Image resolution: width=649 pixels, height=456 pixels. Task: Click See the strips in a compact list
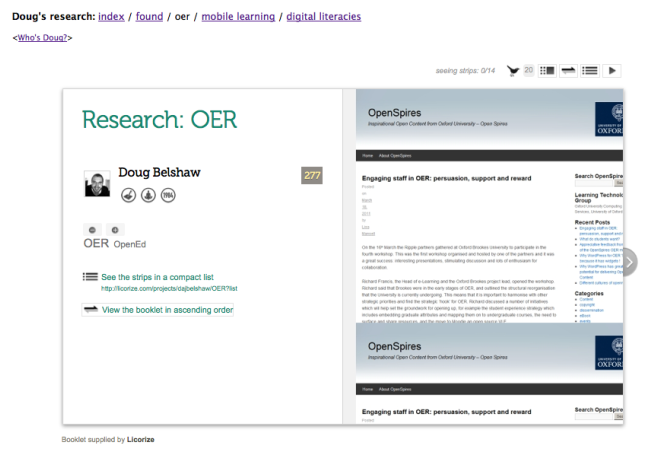[157, 277]
